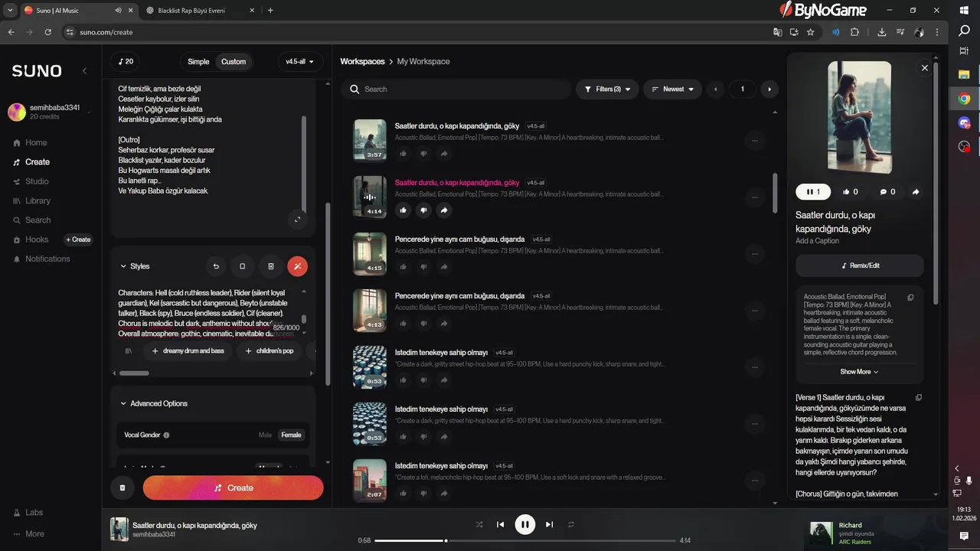
Task: Open the credits counter showing 20
Action: point(125,61)
